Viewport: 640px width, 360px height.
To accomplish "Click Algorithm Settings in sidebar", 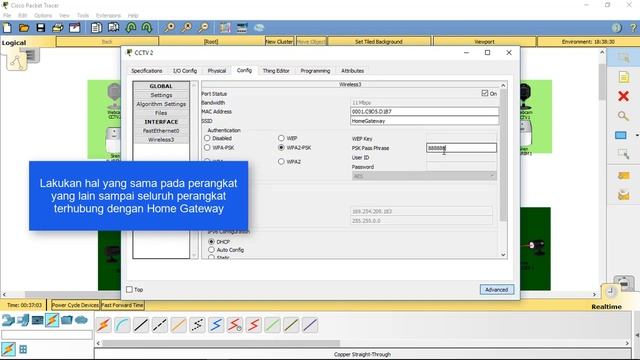I will coord(161,104).
